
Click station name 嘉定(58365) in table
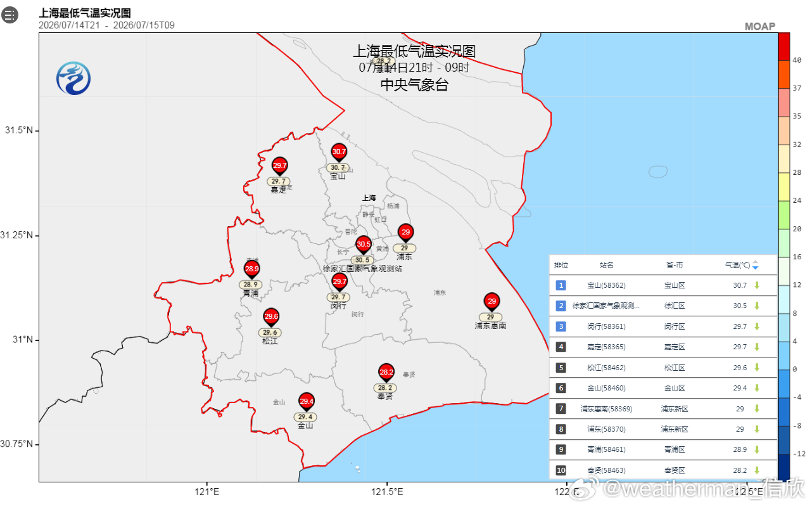(606, 347)
